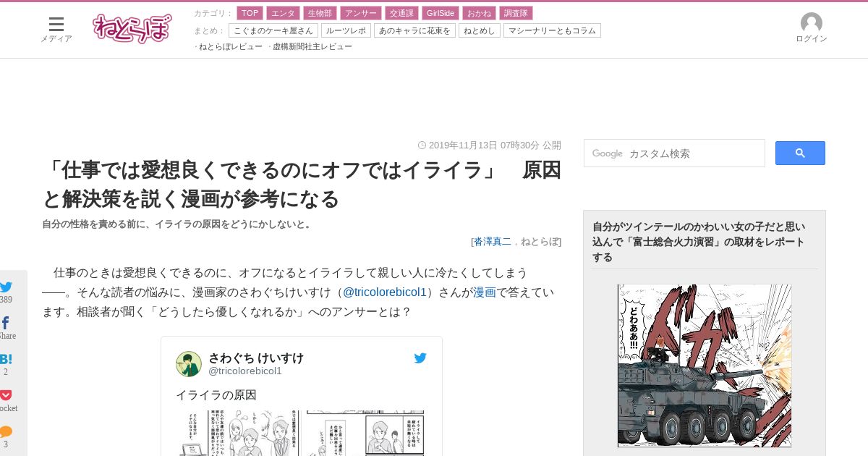Open マシーナリーともコラム series link
The width and height of the screenshot is (868, 456).
(552, 30)
